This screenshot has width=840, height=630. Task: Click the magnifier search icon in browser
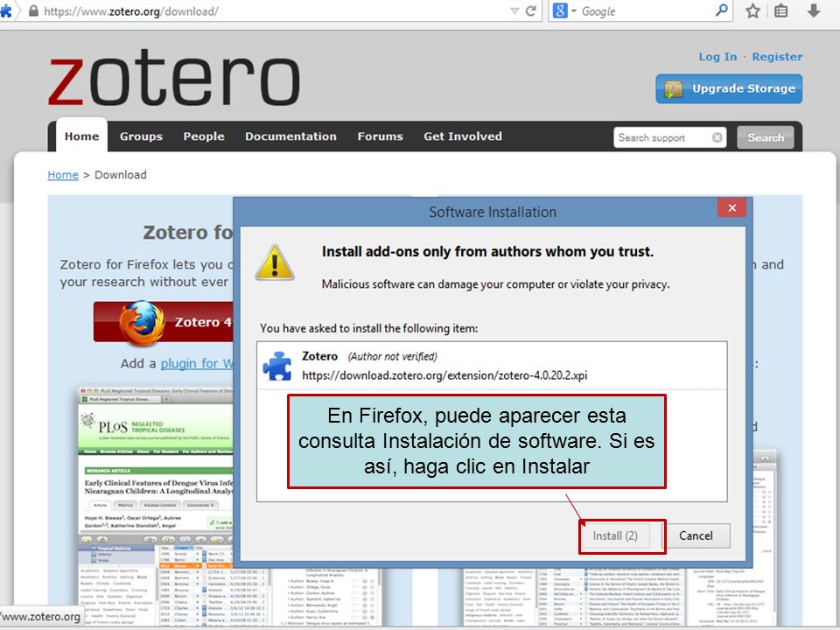click(722, 10)
